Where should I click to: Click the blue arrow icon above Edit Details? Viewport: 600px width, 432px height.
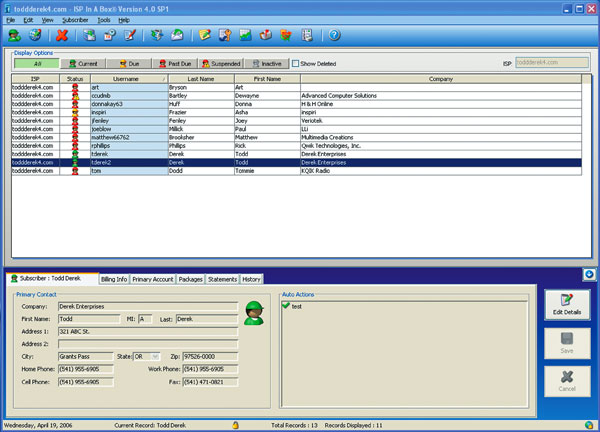[590, 274]
